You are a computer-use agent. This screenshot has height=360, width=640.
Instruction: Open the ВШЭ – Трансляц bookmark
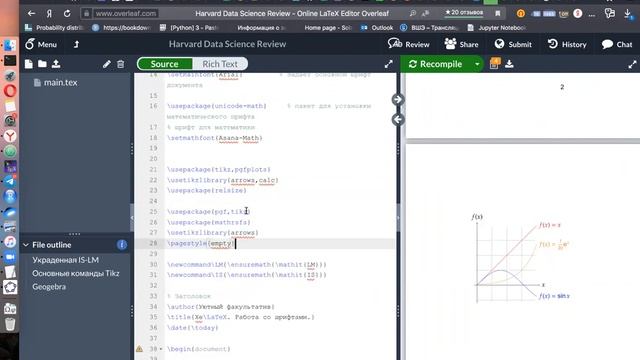(429, 28)
